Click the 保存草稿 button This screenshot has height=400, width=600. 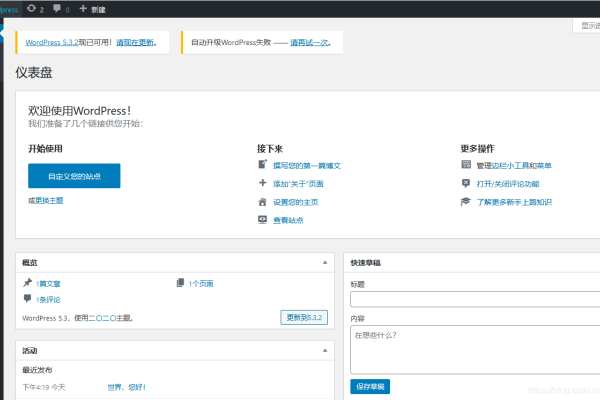pyautogui.click(x=370, y=386)
